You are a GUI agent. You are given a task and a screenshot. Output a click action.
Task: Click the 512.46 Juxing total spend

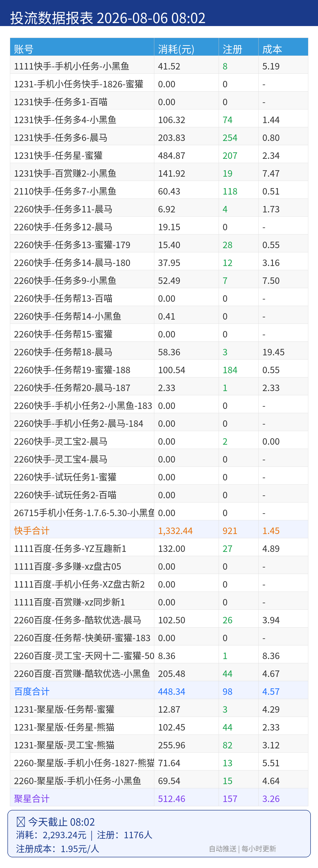(x=172, y=799)
